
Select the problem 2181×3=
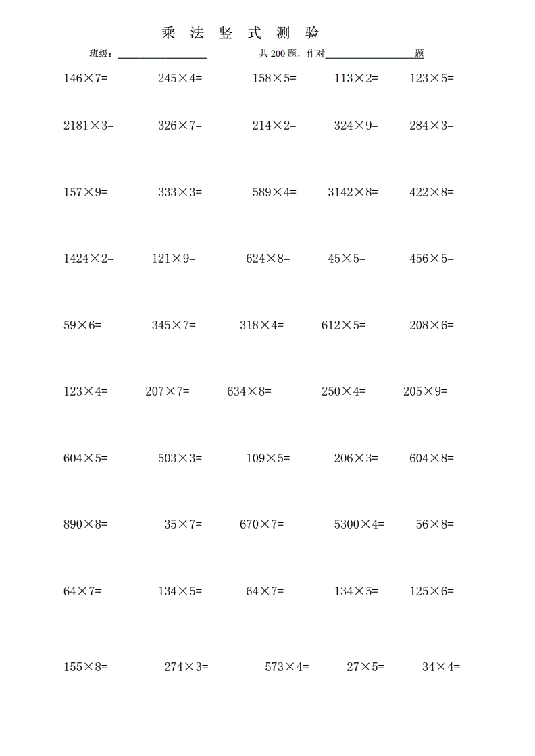pos(89,126)
